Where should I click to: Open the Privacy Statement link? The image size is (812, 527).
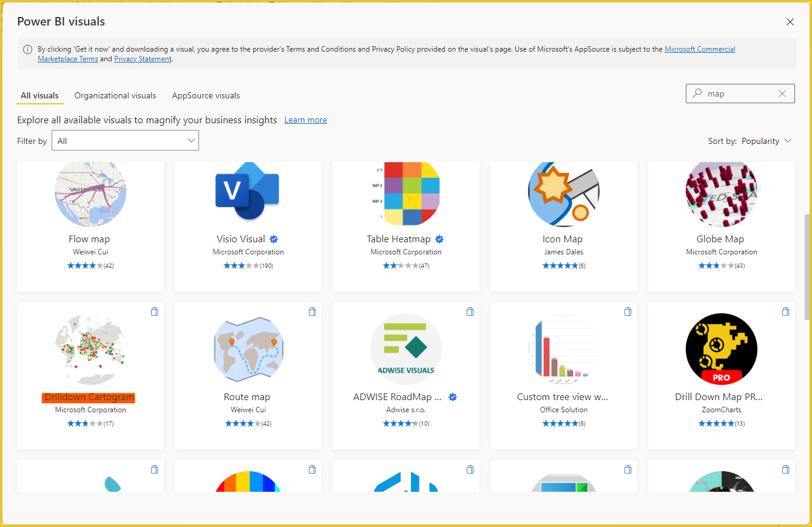143,59
